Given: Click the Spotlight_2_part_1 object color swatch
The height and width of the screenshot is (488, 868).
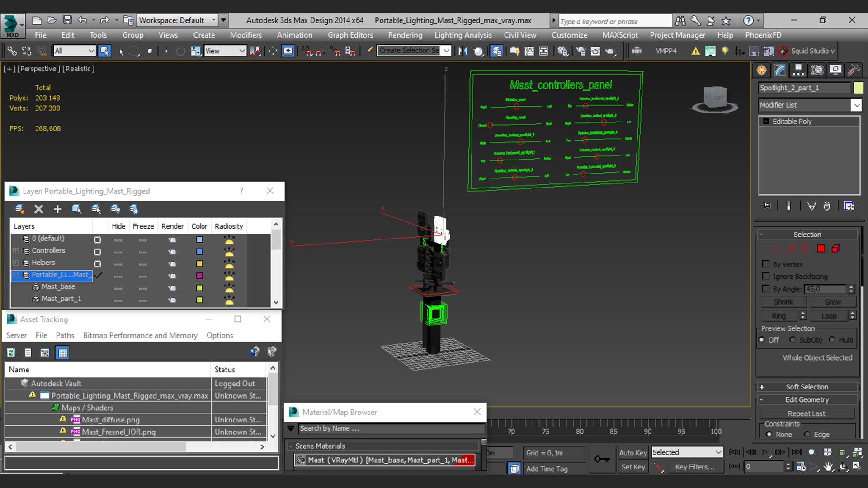Looking at the screenshot, I should 858,88.
